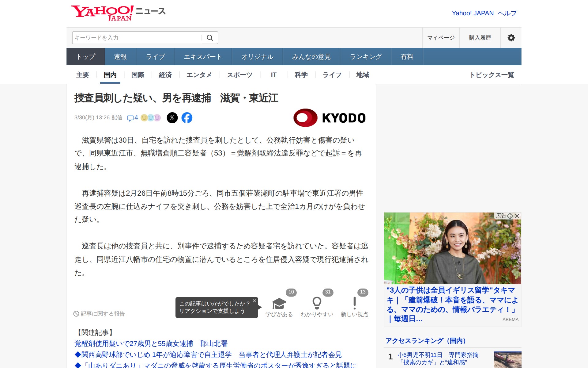Open the ランキング navigation tab
The width and height of the screenshot is (588, 368).
366,57
